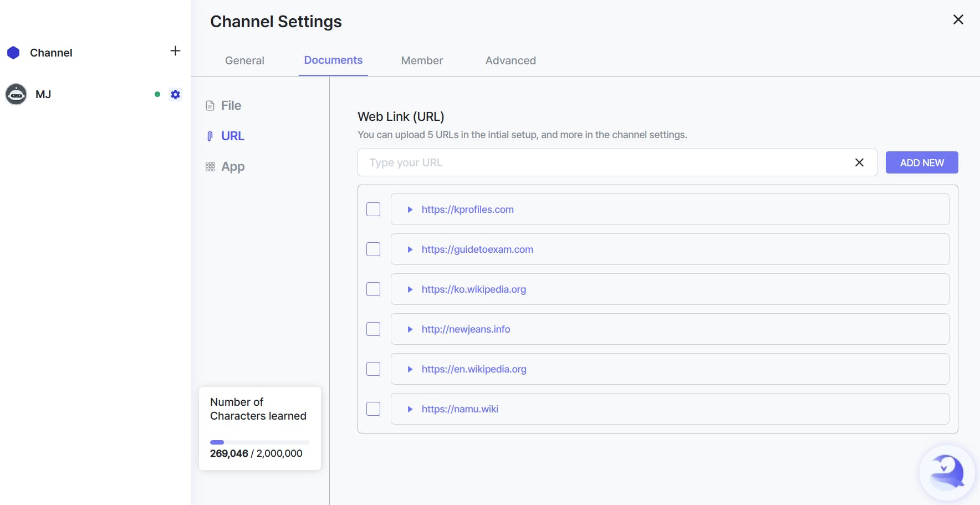980x505 pixels.
Task: Open the https://guidetoexam.com link
Action: pyautogui.click(x=477, y=249)
